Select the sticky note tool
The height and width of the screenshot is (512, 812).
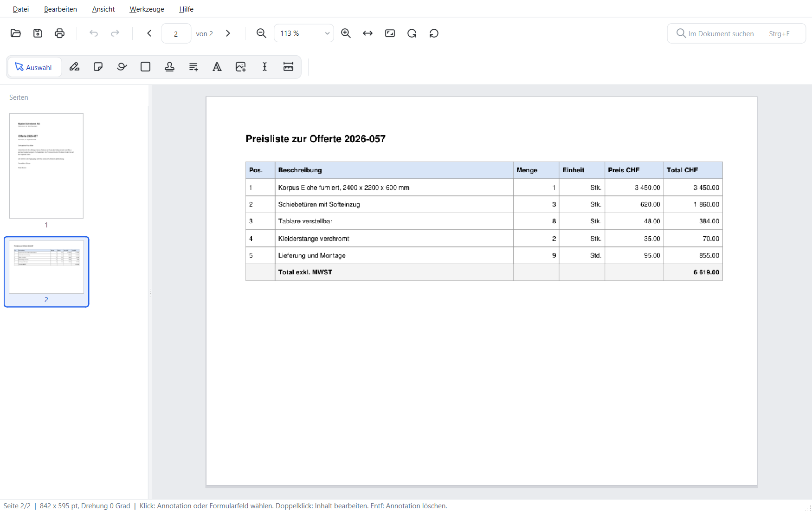[x=98, y=67]
